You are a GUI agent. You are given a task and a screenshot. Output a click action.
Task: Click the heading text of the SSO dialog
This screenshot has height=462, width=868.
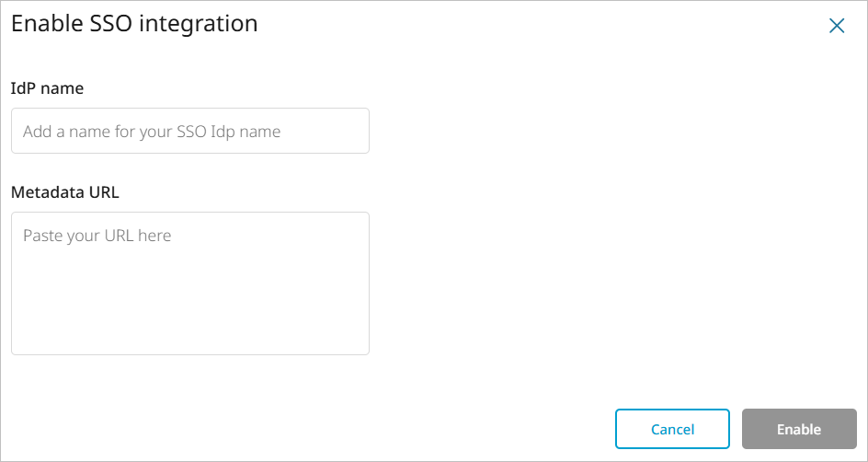(x=134, y=24)
